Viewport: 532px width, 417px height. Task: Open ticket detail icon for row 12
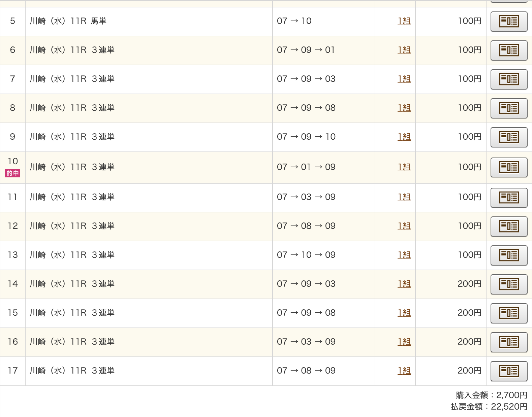(509, 227)
